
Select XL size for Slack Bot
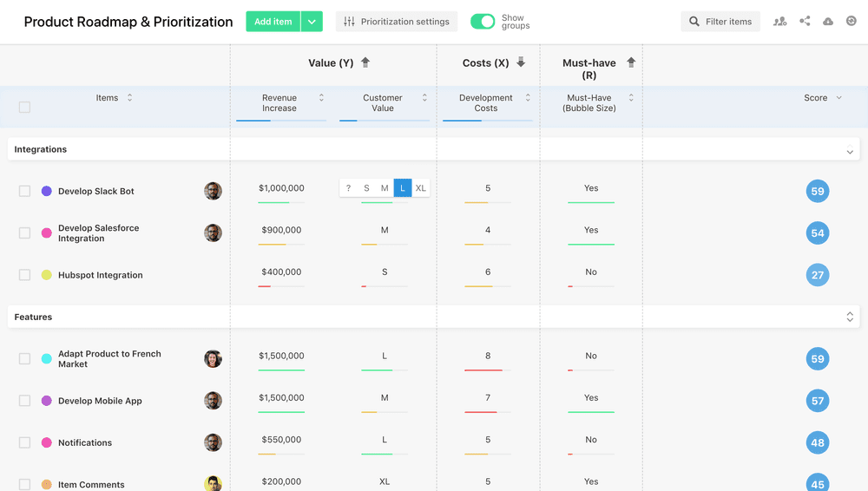[421, 188]
